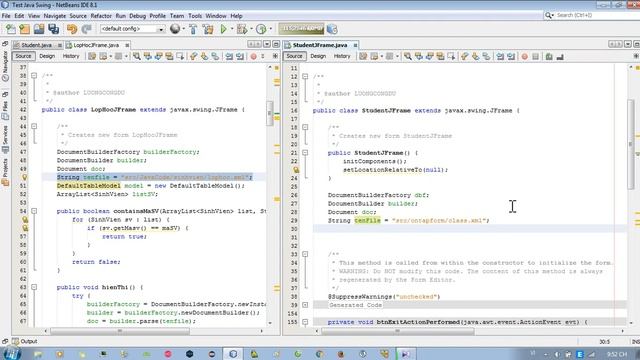Click the Open Project toolbar icon
Screen dimensions: 640x360
(39, 29)
